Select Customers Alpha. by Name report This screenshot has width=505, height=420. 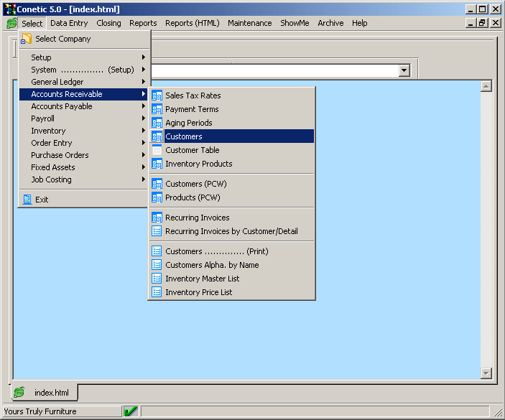[212, 265]
